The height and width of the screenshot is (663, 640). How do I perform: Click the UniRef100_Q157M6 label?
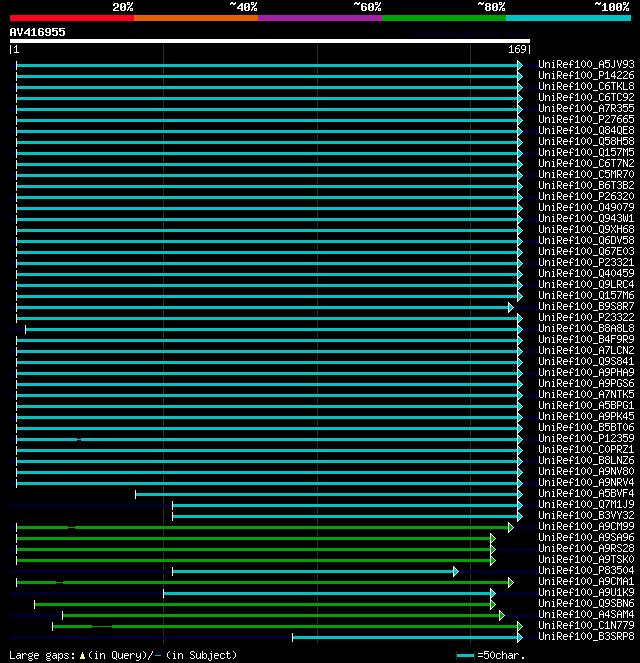[586, 296]
